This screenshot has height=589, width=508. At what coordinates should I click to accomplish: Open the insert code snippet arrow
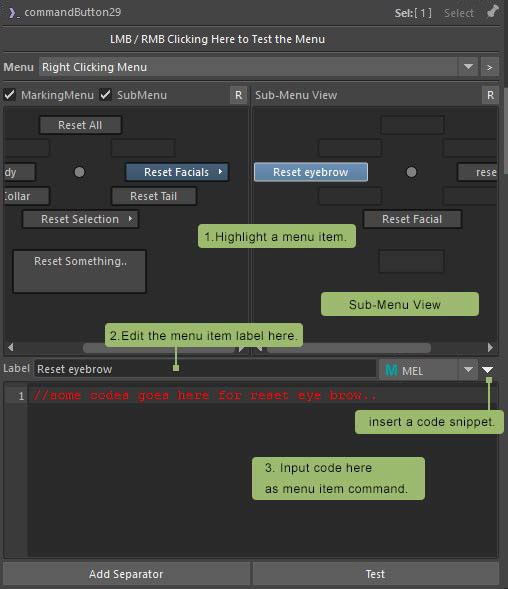click(x=487, y=370)
